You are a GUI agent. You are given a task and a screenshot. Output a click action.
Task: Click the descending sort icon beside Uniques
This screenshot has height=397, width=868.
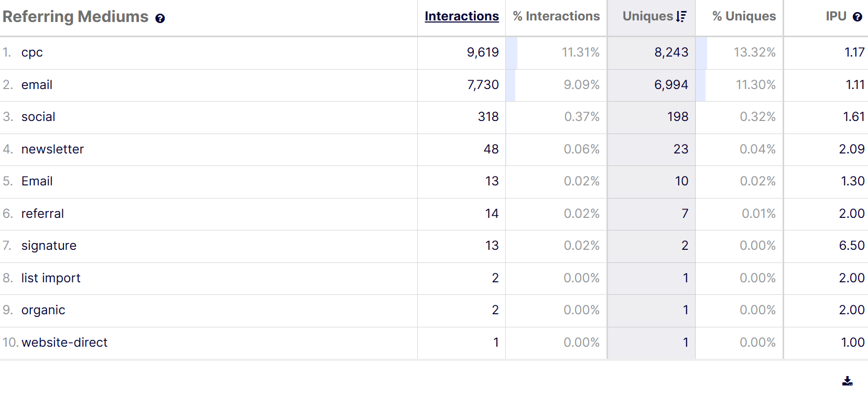tap(681, 17)
